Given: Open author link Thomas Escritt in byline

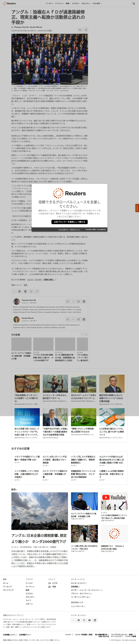Looking at the screenshot, I should pyautogui.click(x=21, y=27).
